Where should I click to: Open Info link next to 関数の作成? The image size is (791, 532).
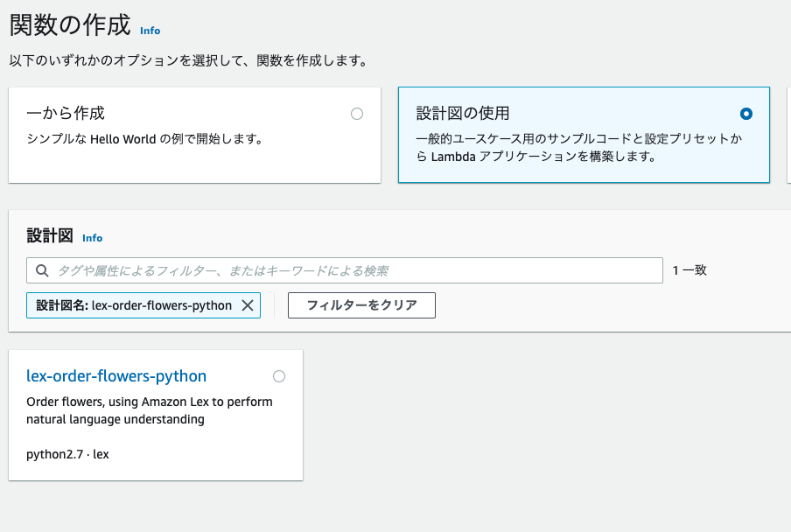[150, 31]
